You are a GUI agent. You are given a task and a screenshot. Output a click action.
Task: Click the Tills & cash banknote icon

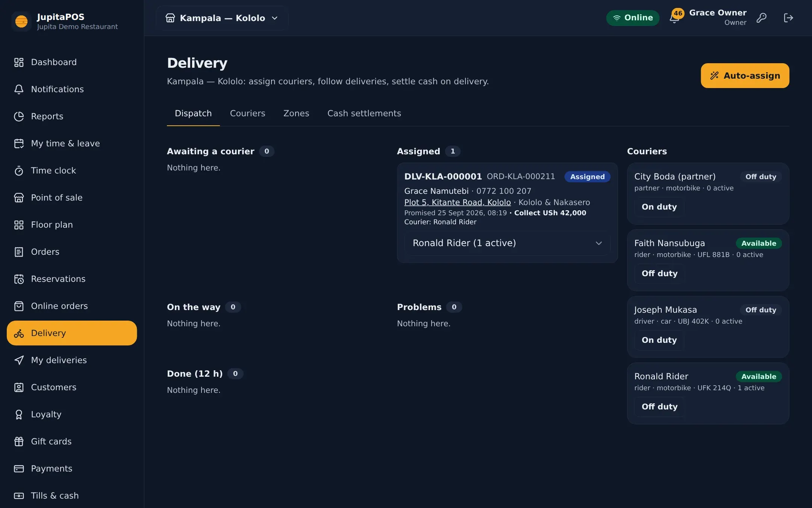pyautogui.click(x=19, y=496)
